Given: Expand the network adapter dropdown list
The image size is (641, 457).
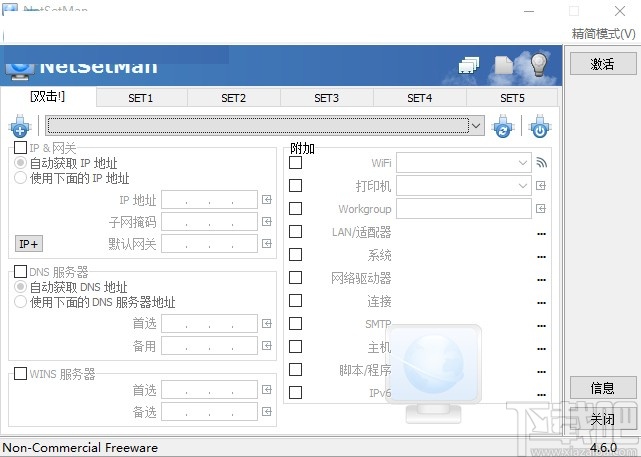Looking at the screenshot, I should point(476,126).
